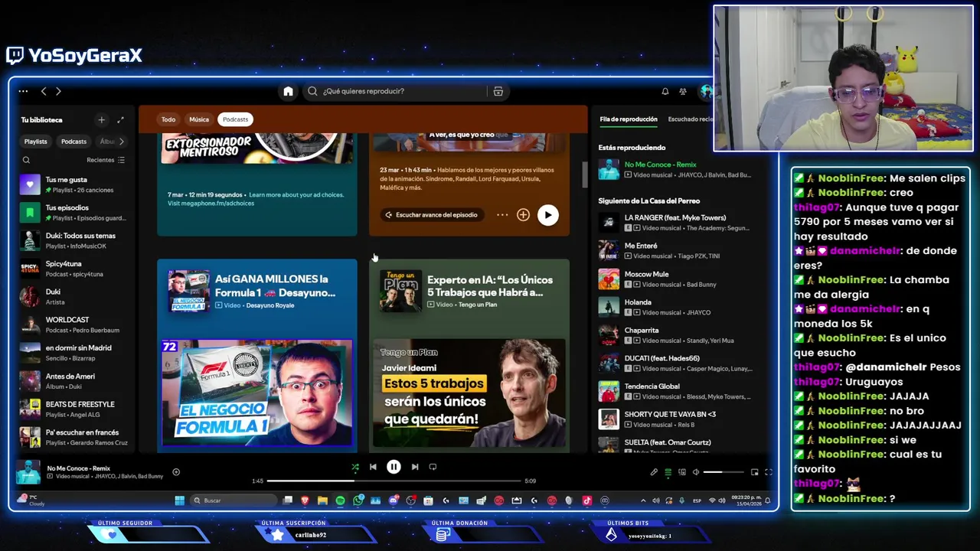Show more library filters with the chevron
Image resolution: width=980 pixels, height=551 pixels.
(121, 142)
